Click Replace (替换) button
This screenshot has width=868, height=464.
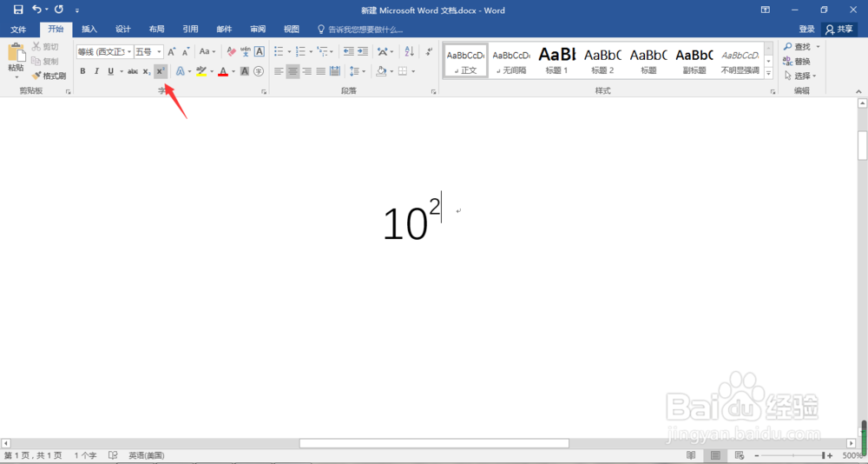pos(797,62)
